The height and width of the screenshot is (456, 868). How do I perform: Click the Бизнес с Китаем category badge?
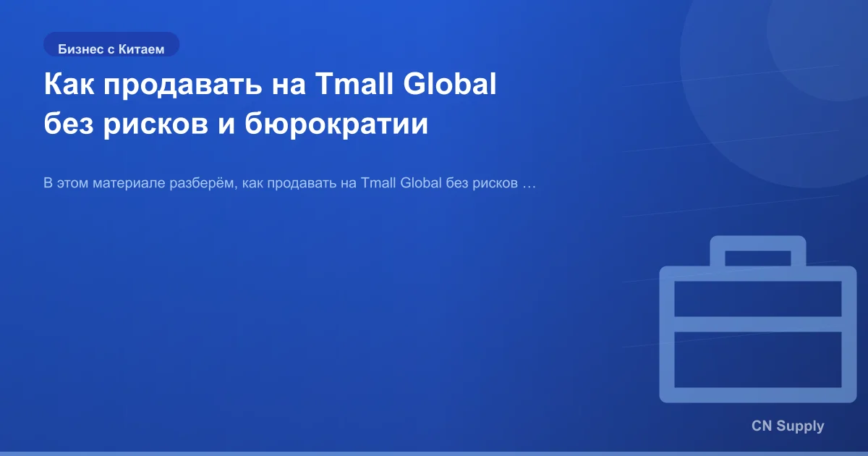(111, 45)
